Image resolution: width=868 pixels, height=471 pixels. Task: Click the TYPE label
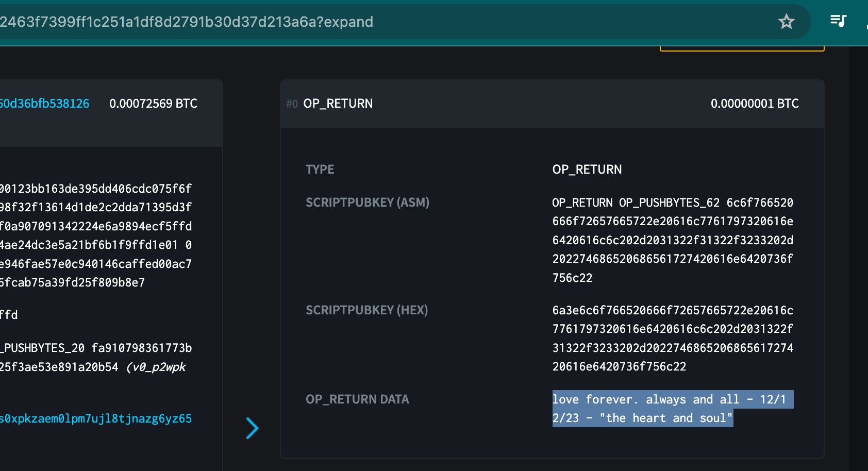[x=320, y=170]
